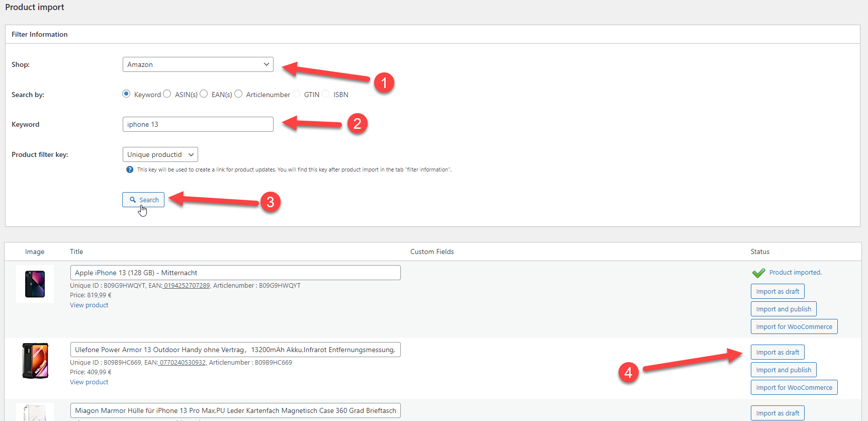Click the Search button

coord(143,200)
